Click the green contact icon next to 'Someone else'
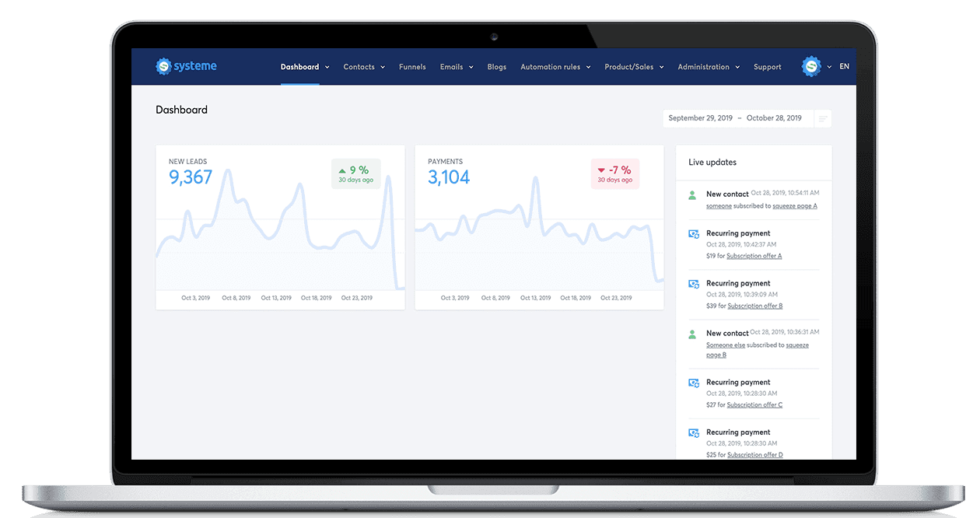The image size is (980, 518). pyautogui.click(x=692, y=333)
